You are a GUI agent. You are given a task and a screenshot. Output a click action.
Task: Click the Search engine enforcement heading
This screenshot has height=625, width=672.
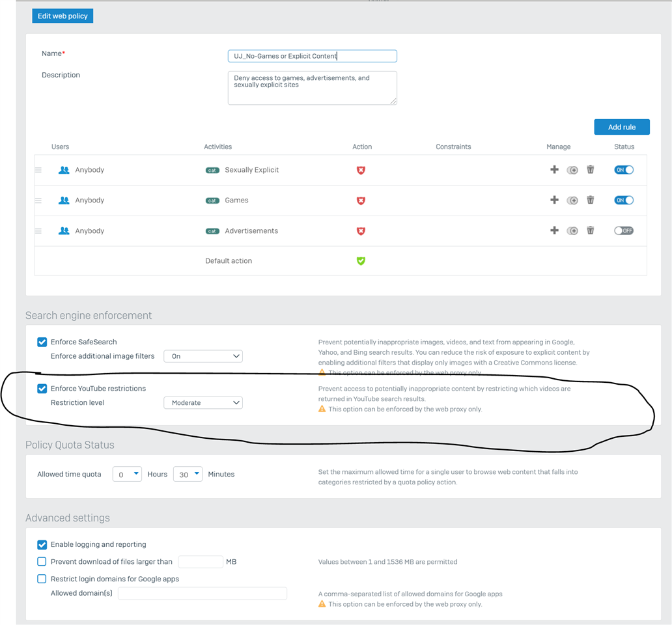[x=89, y=315]
